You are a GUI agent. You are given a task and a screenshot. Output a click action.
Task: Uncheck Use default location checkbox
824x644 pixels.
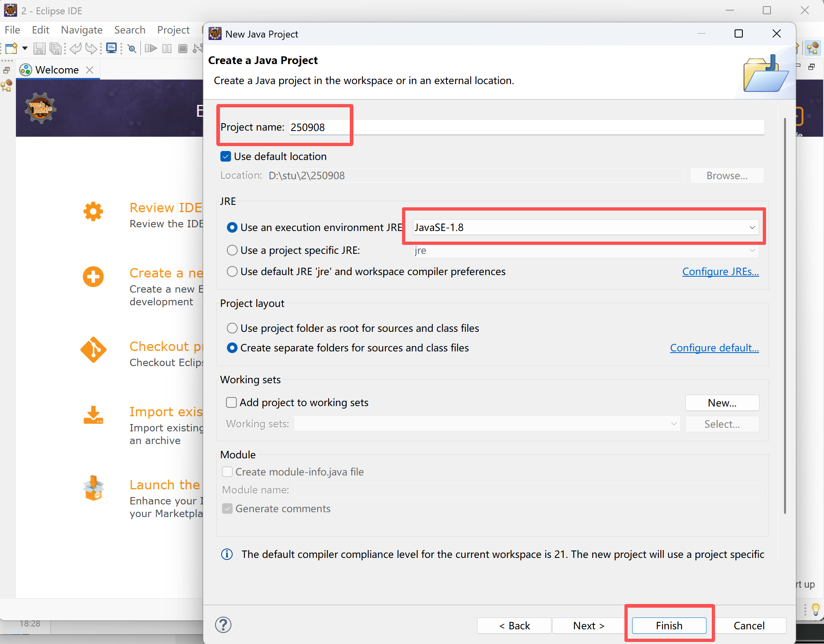226,157
